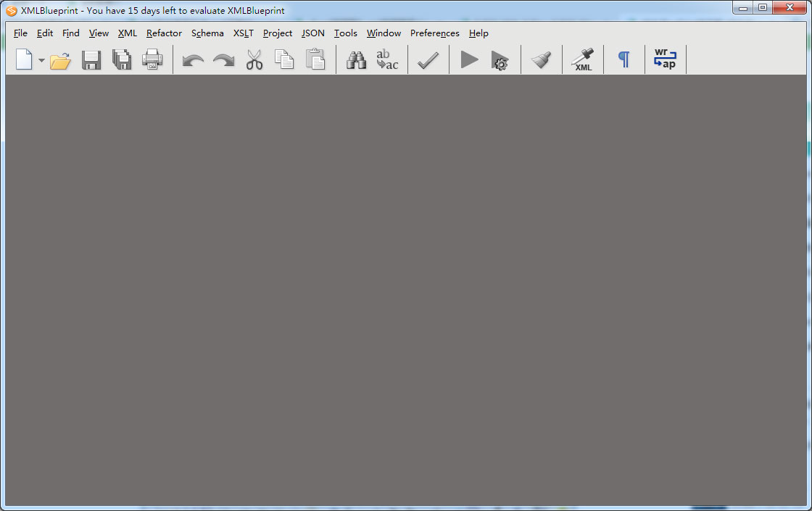The image size is (812, 511).
Task: Open the Preferences menu
Action: [x=434, y=33]
